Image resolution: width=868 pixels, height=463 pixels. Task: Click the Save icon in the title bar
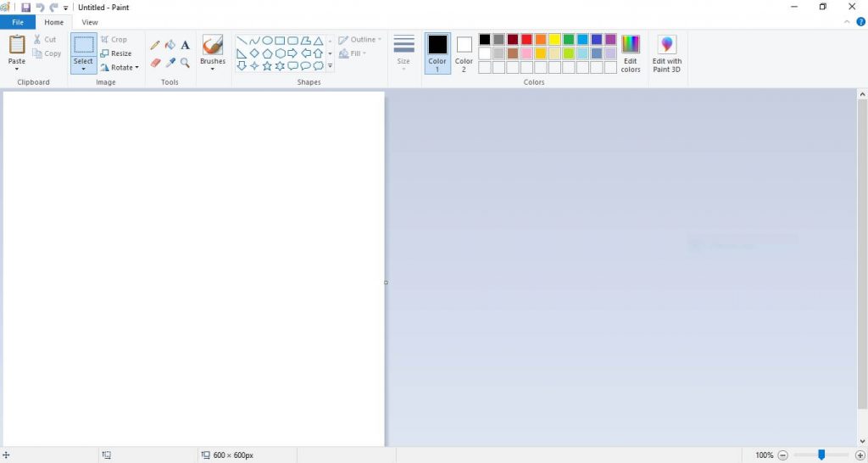(x=25, y=8)
